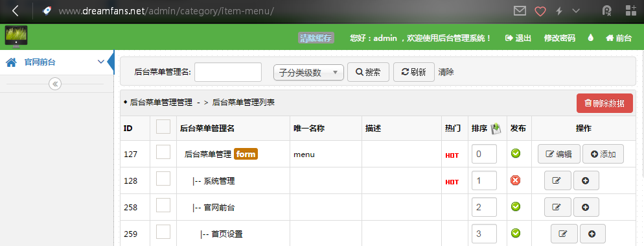The width and height of the screenshot is (644, 246).
Task: Click add plus icon for row 258
Action: [586, 207]
